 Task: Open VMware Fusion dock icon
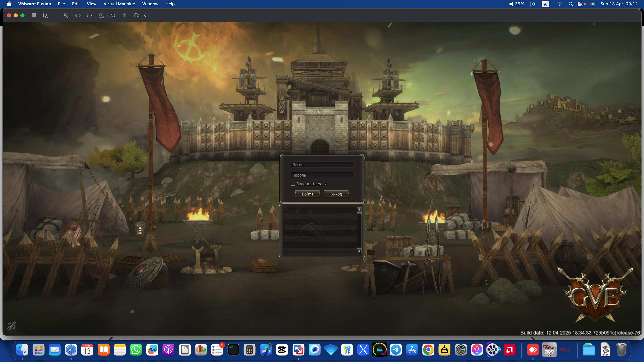click(298, 349)
